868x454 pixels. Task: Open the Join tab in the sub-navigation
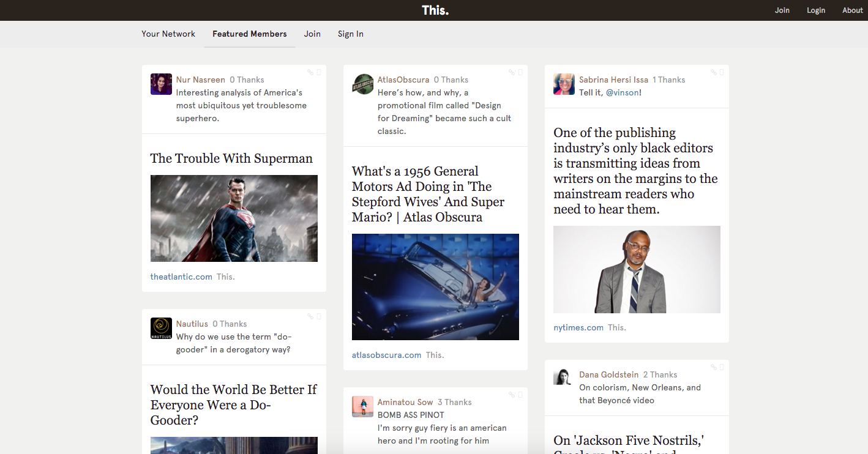[312, 34]
